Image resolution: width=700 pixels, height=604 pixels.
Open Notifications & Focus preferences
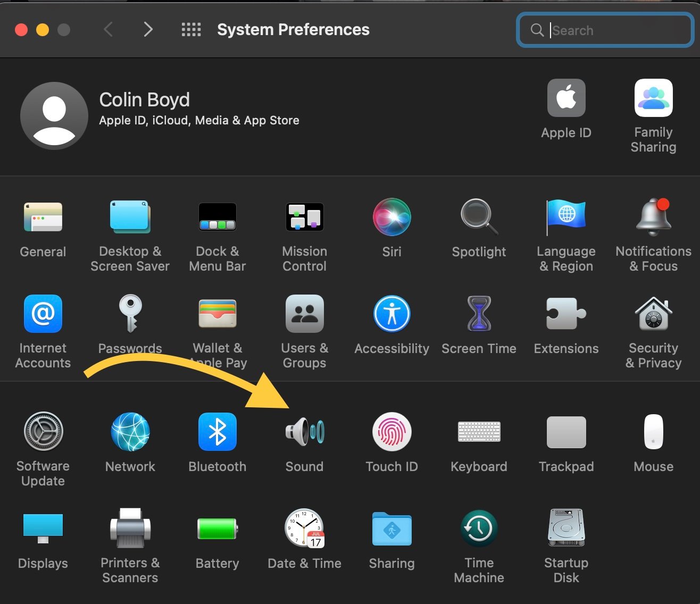pyautogui.click(x=654, y=217)
